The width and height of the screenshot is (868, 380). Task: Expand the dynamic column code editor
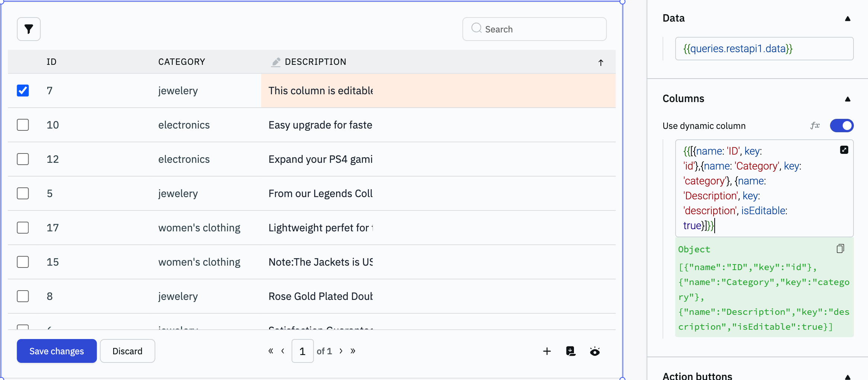[844, 150]
